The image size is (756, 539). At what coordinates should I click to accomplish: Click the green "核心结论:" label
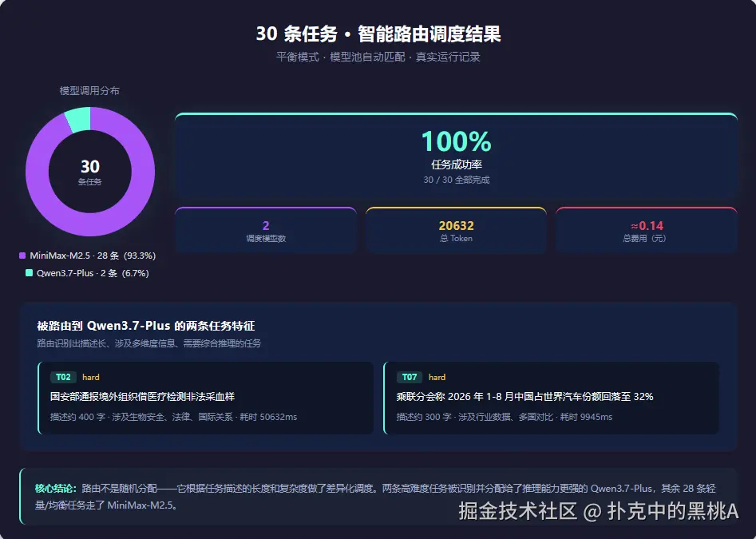coord(55,489)
